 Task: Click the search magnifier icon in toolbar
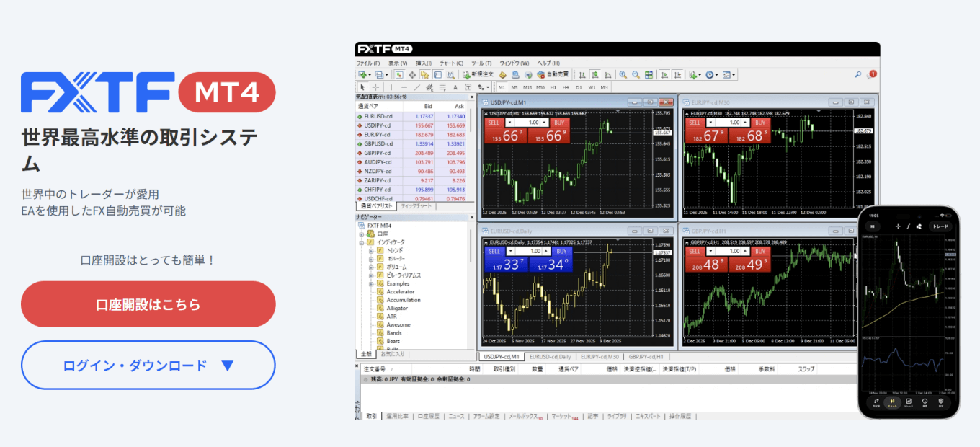(857, 74)
